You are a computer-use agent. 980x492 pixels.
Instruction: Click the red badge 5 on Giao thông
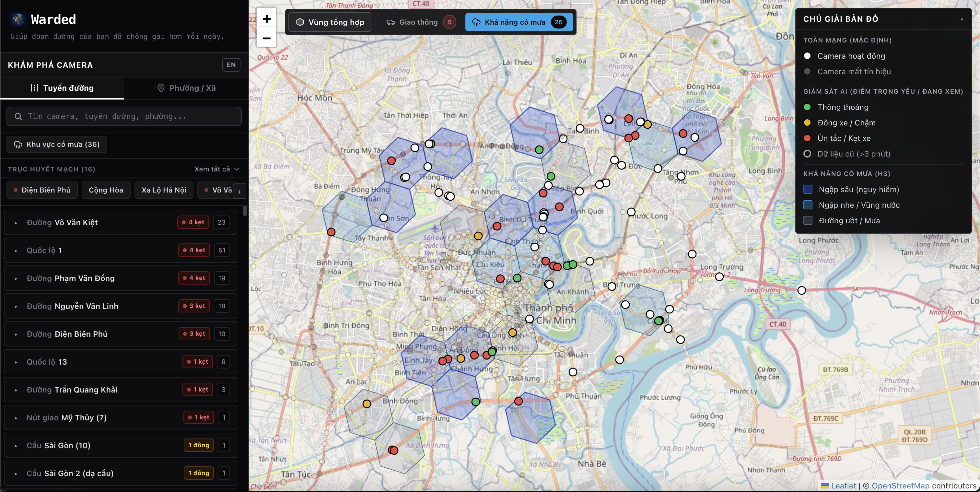[x=449, y=22]
